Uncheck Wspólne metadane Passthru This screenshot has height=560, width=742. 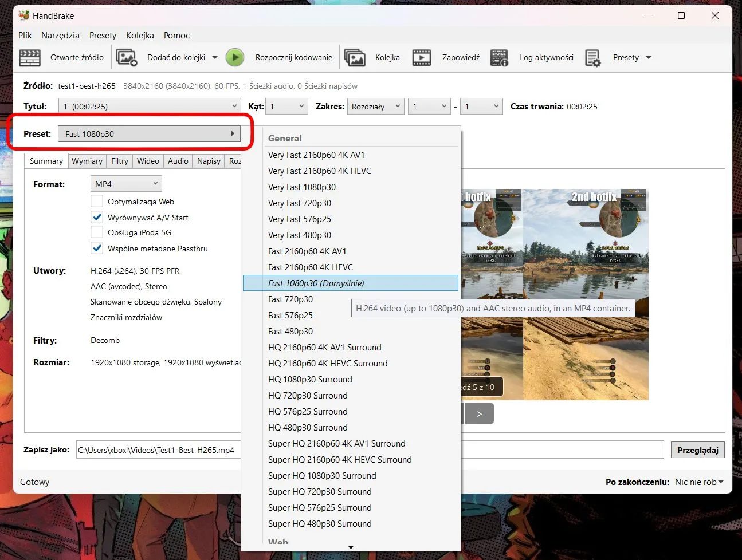(97, 249)
